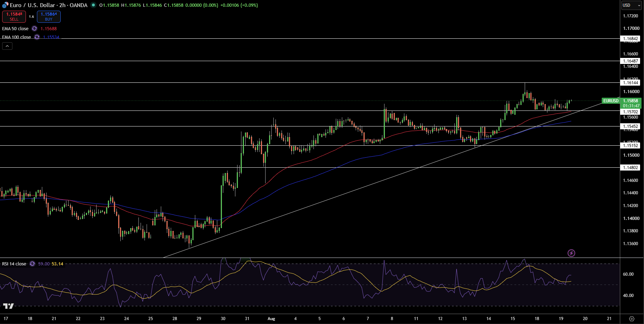644x324 pixels.
Task: Click the 1.17200 price scale label
Action: point(631,16)
